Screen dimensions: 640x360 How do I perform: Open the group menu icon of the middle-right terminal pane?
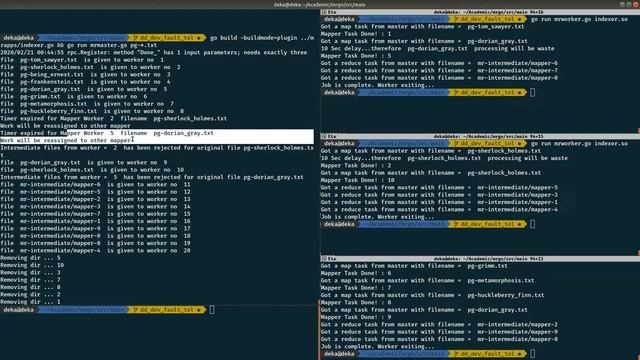click(324, 136)
